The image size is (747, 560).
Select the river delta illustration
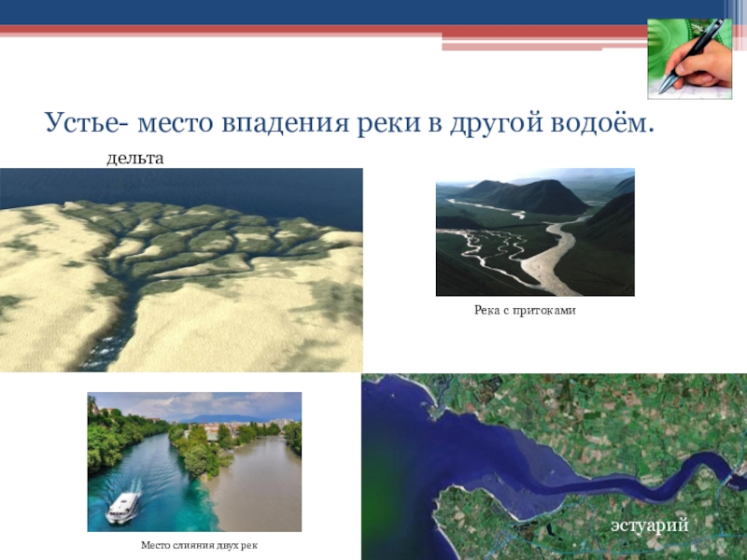click(x=181, y=271)
